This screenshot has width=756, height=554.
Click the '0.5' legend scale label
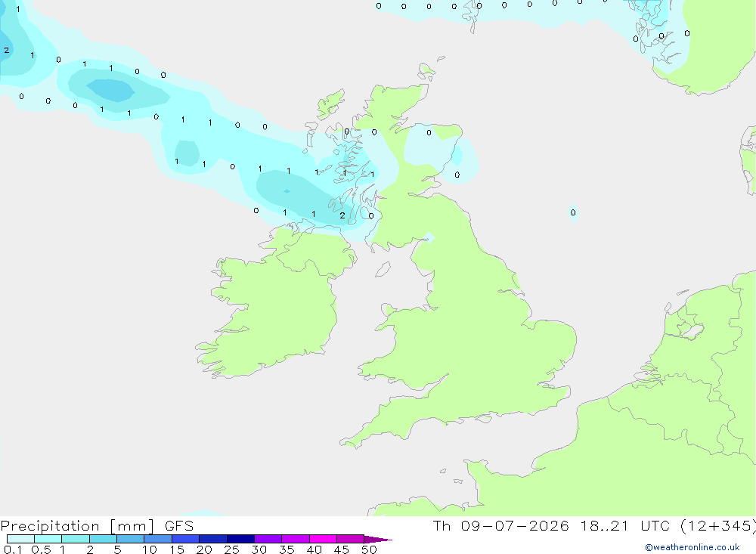coord(41,549)
